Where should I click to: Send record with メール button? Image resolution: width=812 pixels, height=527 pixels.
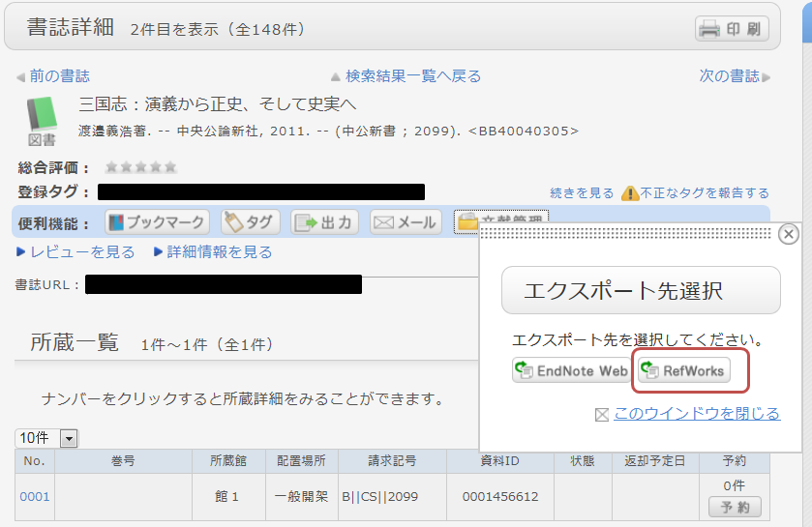tap(406, 222)
